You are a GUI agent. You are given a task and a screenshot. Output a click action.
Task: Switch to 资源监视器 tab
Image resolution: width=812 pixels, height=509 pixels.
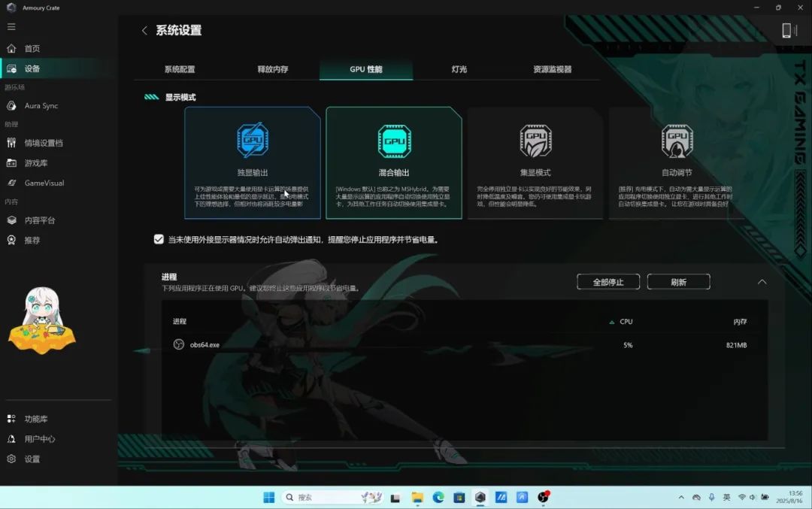pyautogui.click(x=553, y=69)
